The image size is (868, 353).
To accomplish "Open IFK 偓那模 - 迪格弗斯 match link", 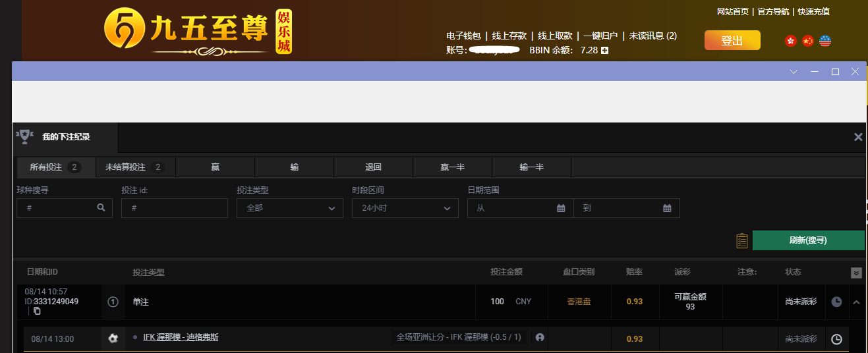I will point(181,337).
